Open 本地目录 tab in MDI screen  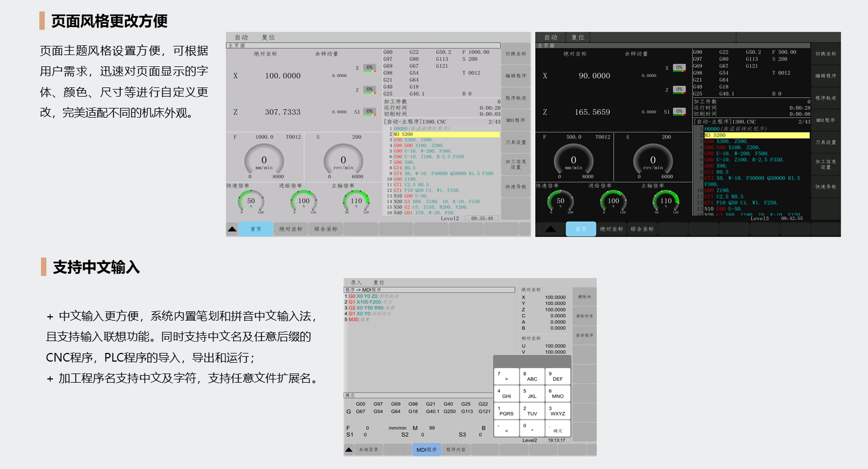tap(369, 450)
